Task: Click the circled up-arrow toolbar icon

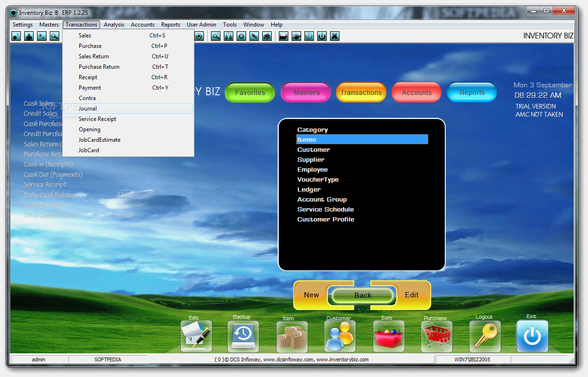Action: click(199, 36)
